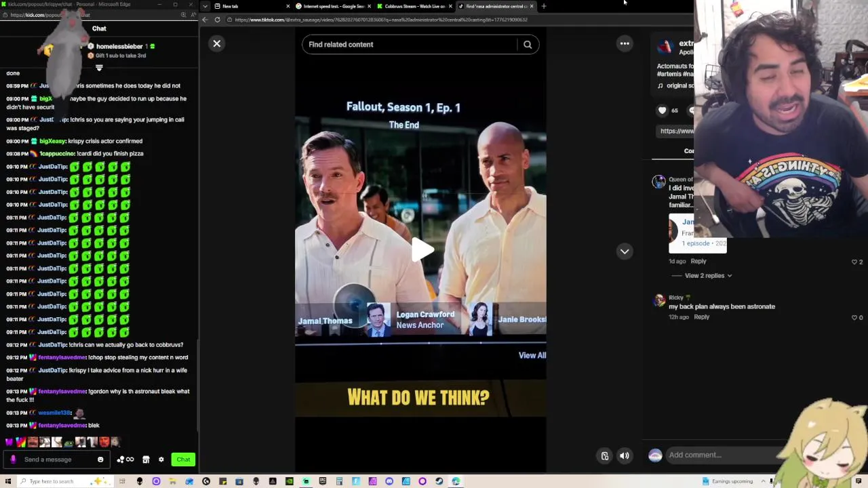This screenshot has width=868, height=488.
Task: Click the search magnifier in Find related content
Action: click(x=528, y=45)
